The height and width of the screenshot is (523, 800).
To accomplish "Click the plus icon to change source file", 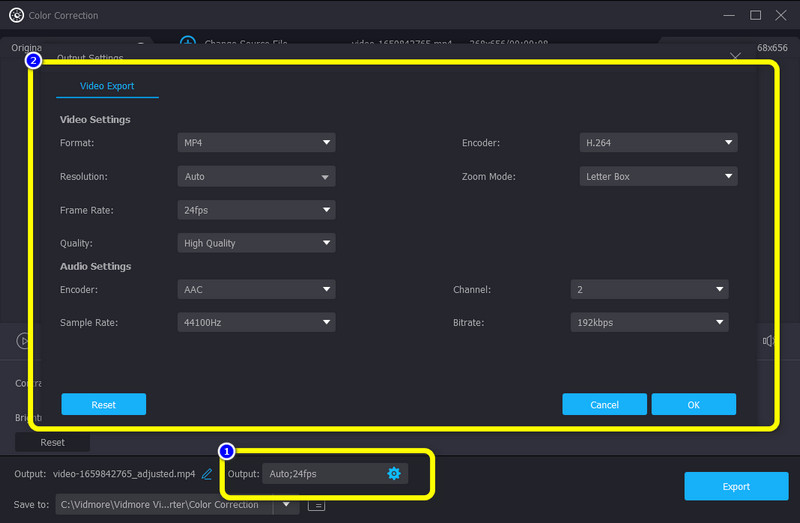I will tap(187, 43).
